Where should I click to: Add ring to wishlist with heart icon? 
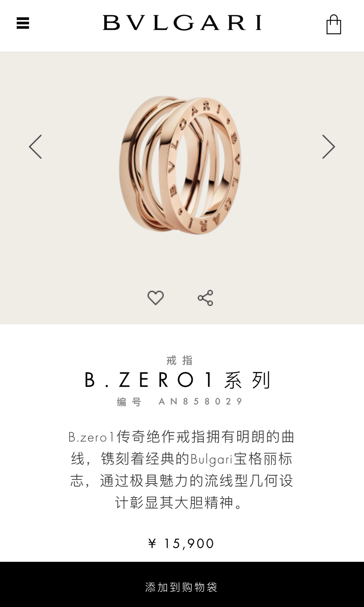[155, 298]
